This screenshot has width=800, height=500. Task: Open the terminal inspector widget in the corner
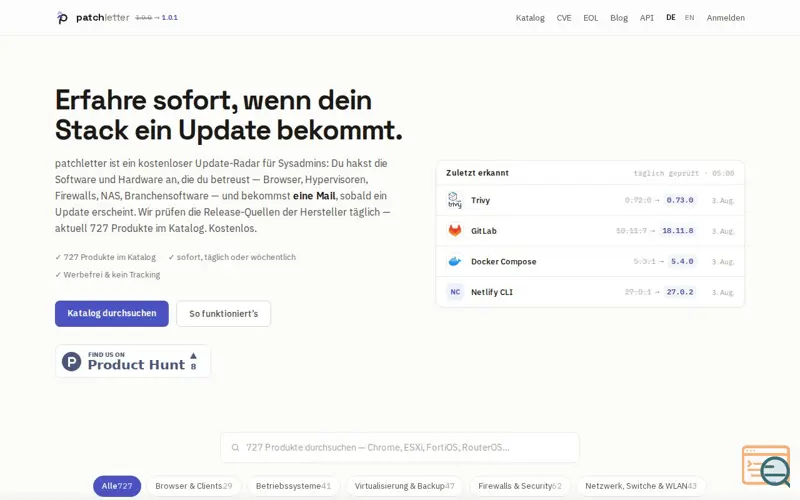[x=766, y=465]
